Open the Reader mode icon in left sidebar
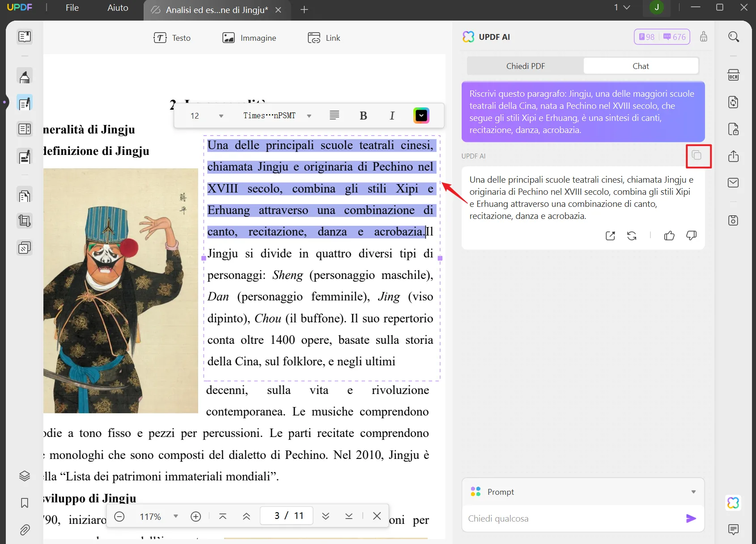Viewport: 756px width, 544px height. [25, 37]
